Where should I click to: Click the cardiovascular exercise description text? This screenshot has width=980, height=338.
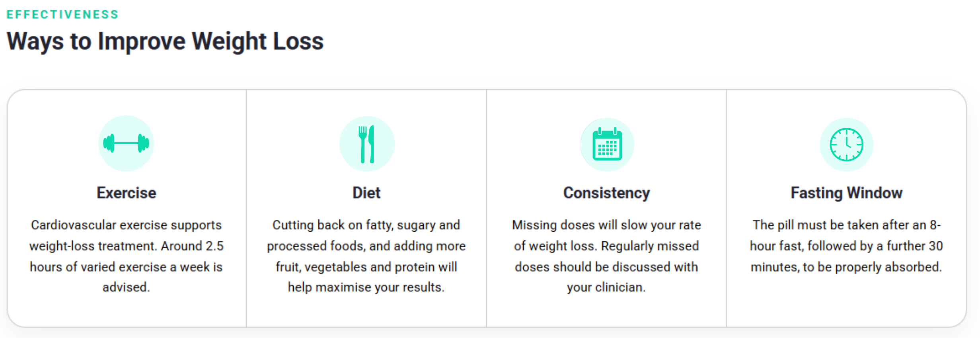126,256
